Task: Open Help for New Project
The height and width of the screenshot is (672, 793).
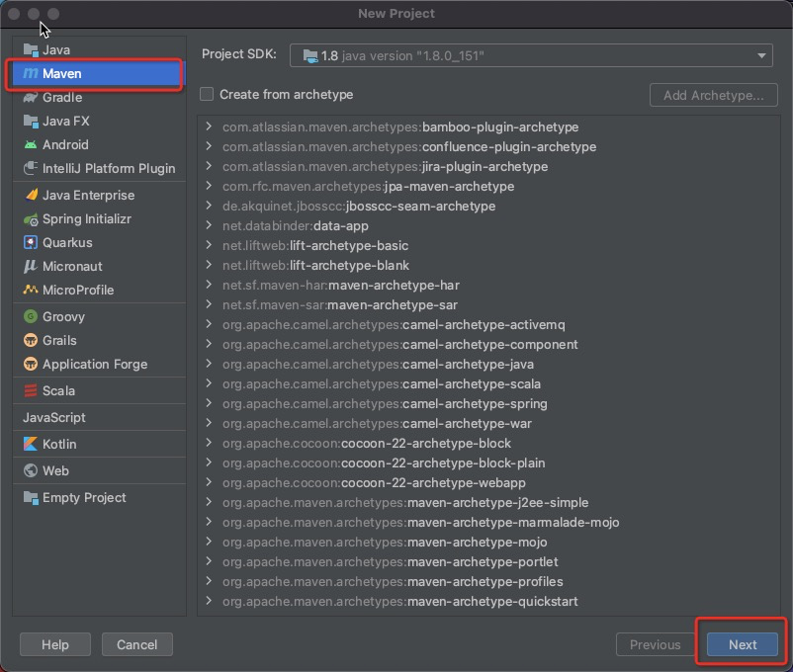Action: coord(55,644)
